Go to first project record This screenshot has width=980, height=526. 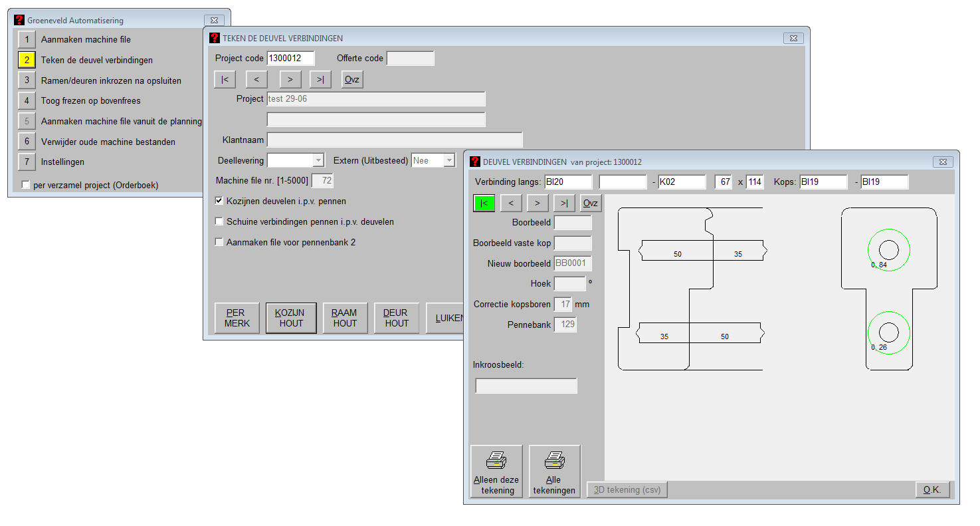[225, 79]
